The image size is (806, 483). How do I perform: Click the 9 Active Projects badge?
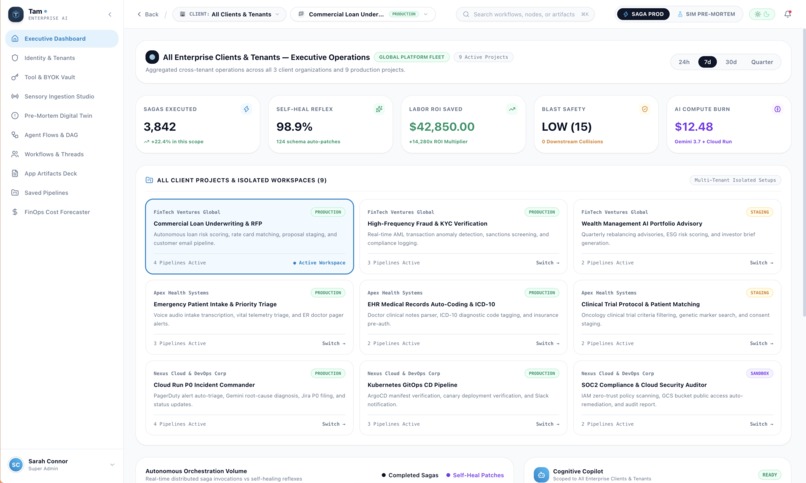pyautogui.click(x=483, y=57)
